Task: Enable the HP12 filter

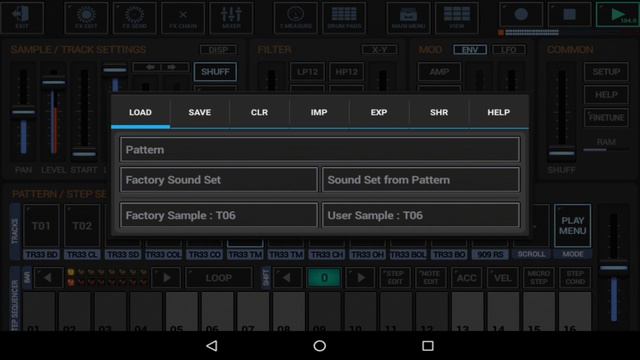Action: 346,72
